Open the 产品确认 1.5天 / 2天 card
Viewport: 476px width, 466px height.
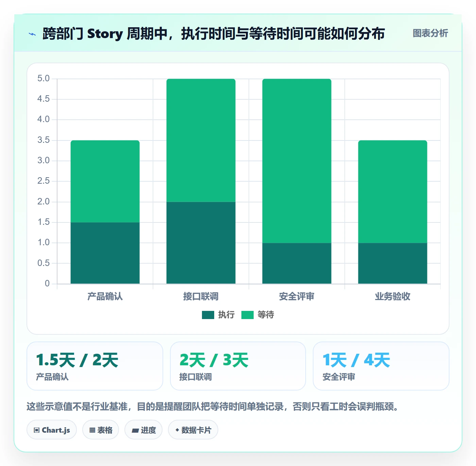coord(95,366)
